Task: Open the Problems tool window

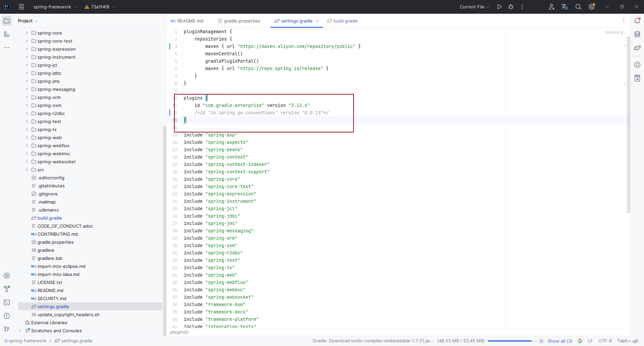Action: coord(7,316)
